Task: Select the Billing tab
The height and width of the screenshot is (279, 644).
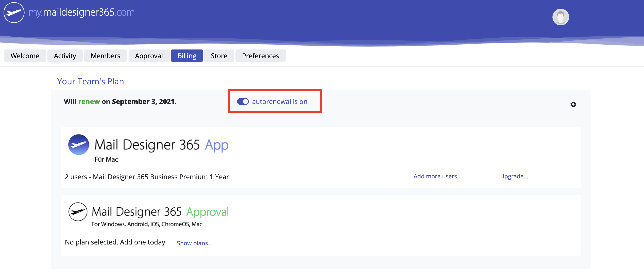Action: coord(187,56)
